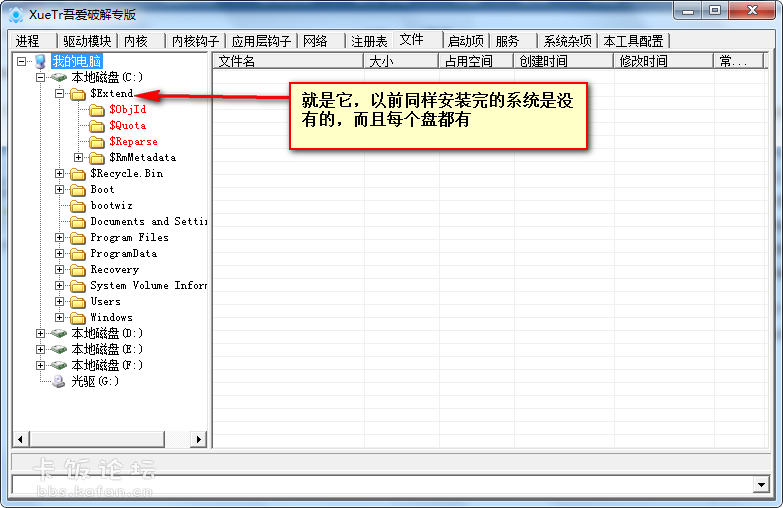Switch to the 本工具配置 tab
The image size is (783, 508).
coord(633,41)
